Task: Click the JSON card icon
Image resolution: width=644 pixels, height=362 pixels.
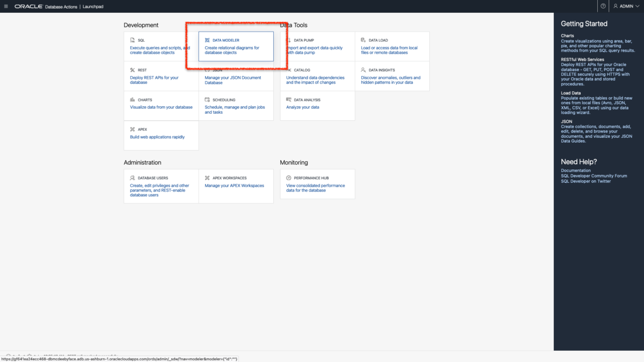Action: pyautogui.click(x=207, y=70)
